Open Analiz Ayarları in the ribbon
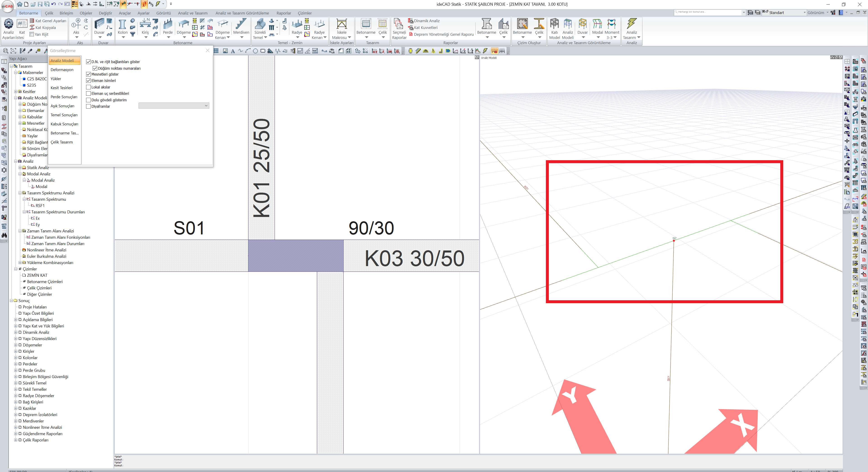Viewport: 868px width, 472px height. click(8, 28)
